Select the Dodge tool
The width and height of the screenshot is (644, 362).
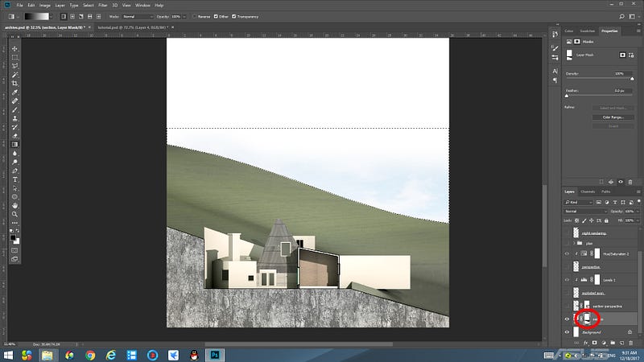coord(14,162)
